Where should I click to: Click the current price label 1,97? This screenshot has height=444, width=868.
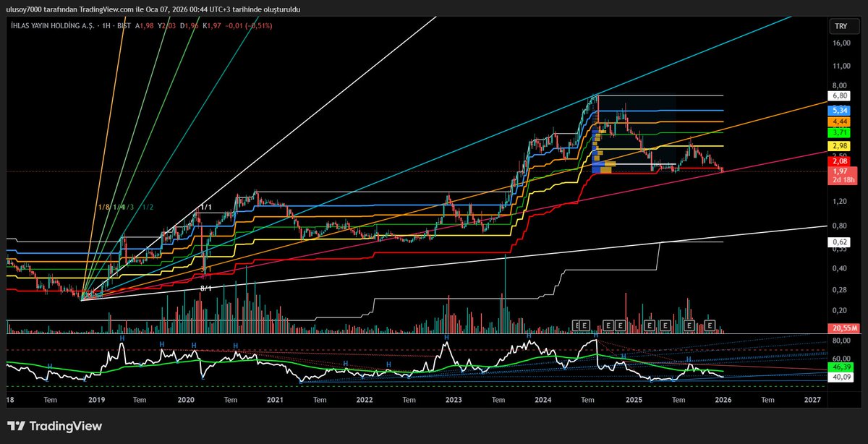pyautogui.click(x=841, y=171)
